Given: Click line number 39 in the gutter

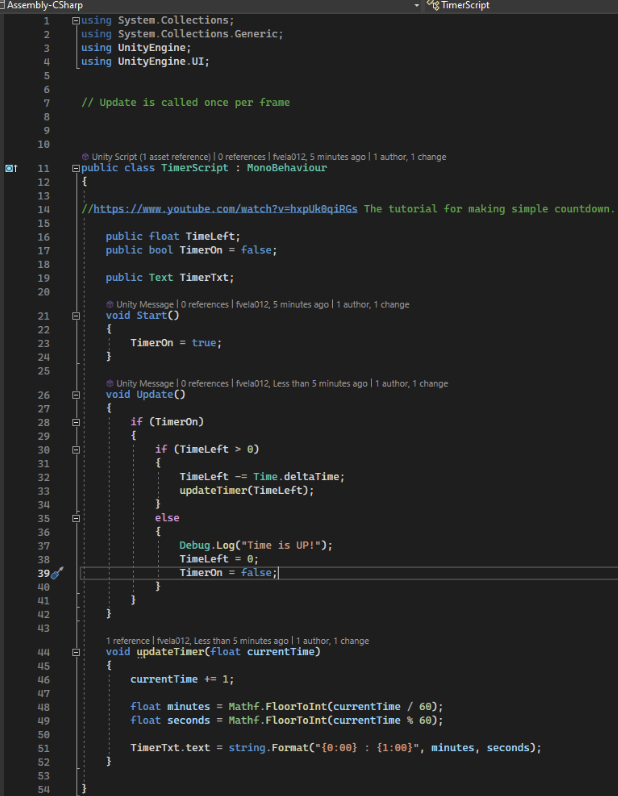Looking at the screenshot, I should coord(44,574).
